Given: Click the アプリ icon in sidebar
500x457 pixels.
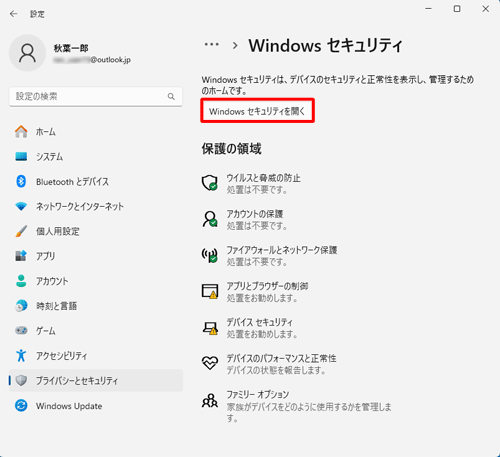Looking at the screenshot, I should (21, 256).
